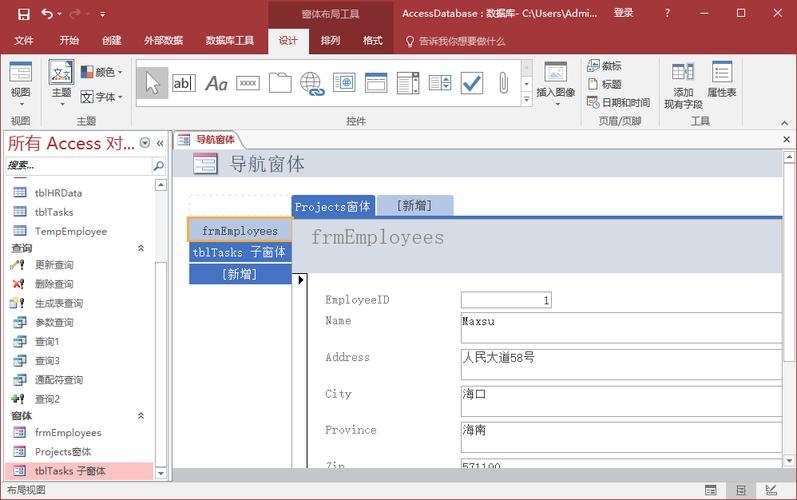Click 登录 to sign in
The image size is (797, 500).
[624, 13]
